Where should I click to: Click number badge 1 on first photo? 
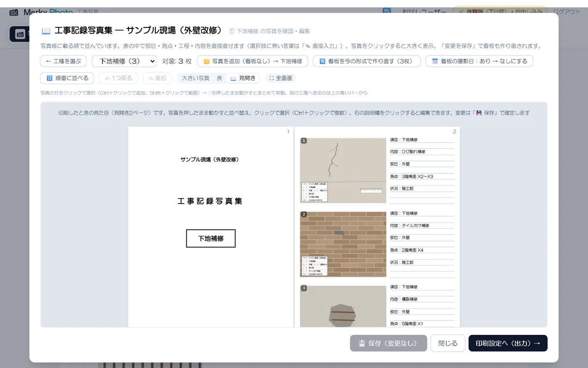click(x=304, y=141)
